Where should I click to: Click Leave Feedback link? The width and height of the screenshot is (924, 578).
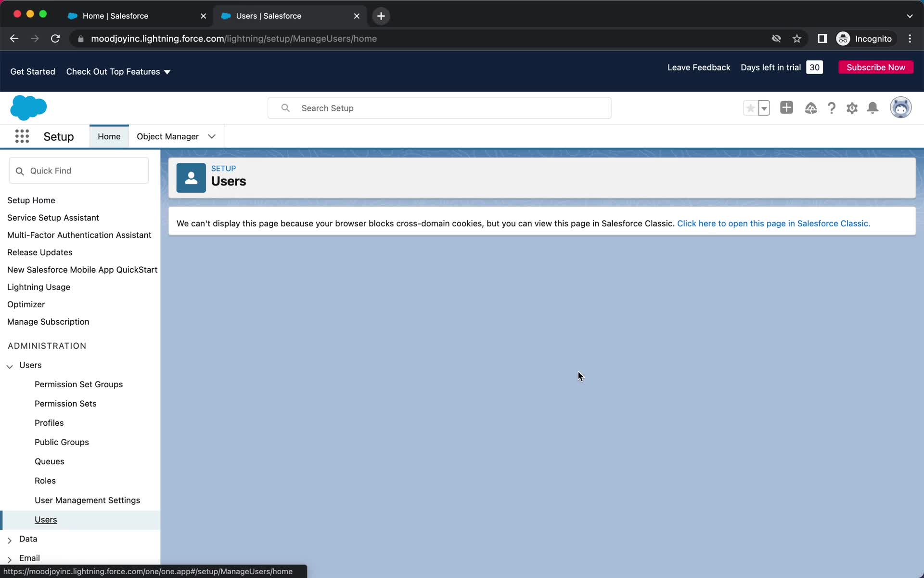click(x=699, y=67)
